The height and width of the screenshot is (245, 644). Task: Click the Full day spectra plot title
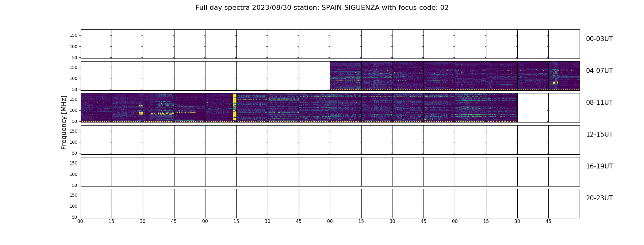point(322,8)
